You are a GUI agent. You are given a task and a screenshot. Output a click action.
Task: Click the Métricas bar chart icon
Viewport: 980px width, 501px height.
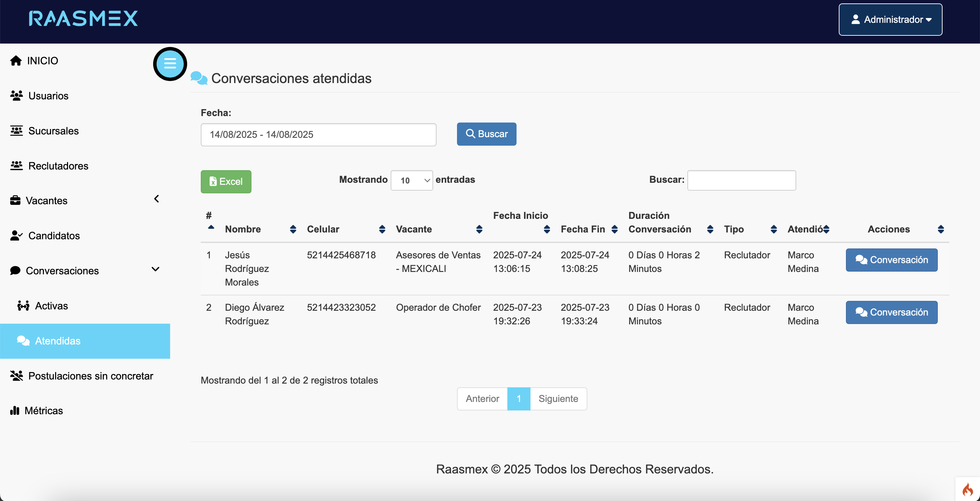click(15, 410)
